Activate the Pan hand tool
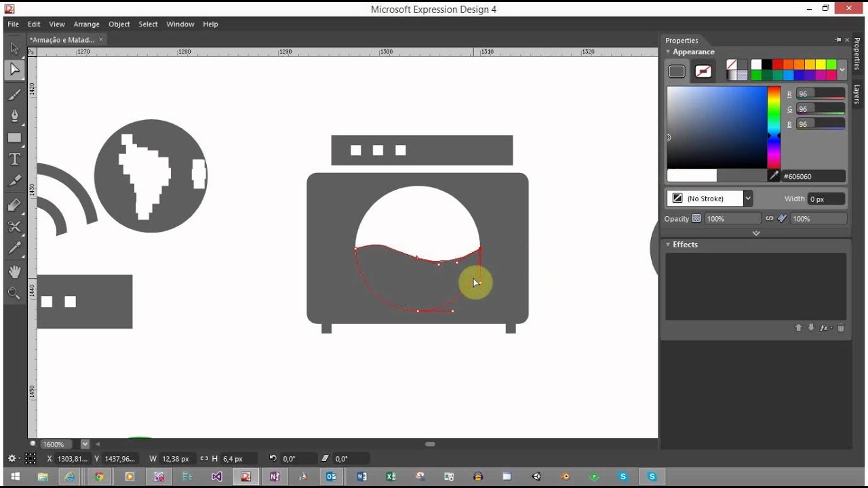Image resolution: width=868 pixels, height=488 pixels. coord(14,272)
